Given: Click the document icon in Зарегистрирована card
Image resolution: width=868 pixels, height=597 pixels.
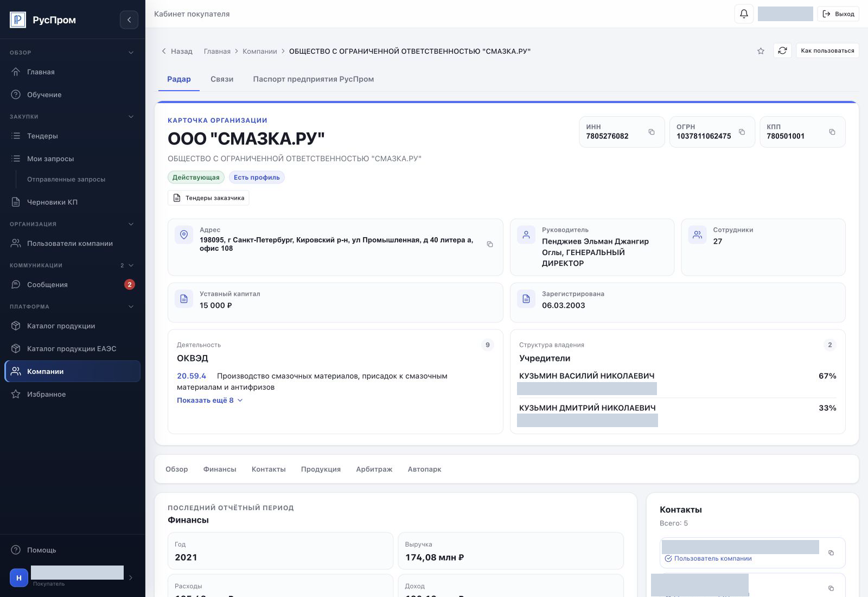Looking at the screenshot, I should point(526,299).
